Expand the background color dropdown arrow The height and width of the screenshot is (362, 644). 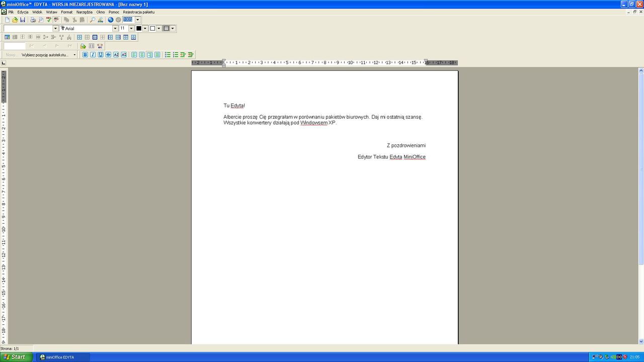click(x=159, y=29)
